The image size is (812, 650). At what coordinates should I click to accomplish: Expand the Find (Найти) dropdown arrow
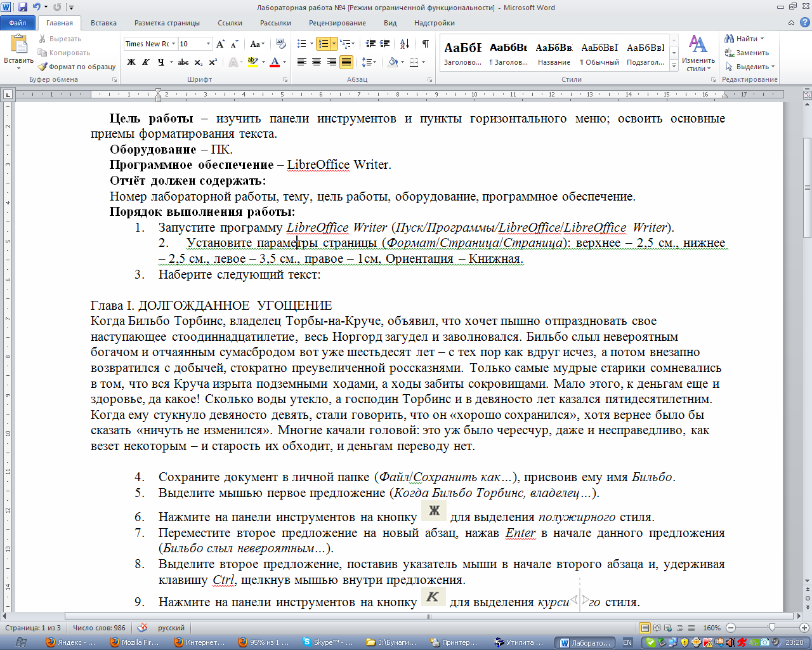point(762,39)
